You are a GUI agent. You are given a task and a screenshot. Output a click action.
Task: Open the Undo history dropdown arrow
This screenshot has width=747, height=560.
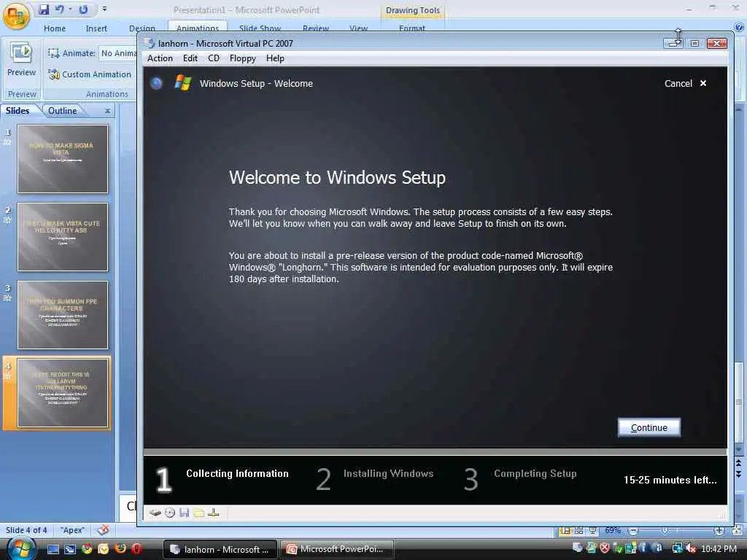click(70, 9)
